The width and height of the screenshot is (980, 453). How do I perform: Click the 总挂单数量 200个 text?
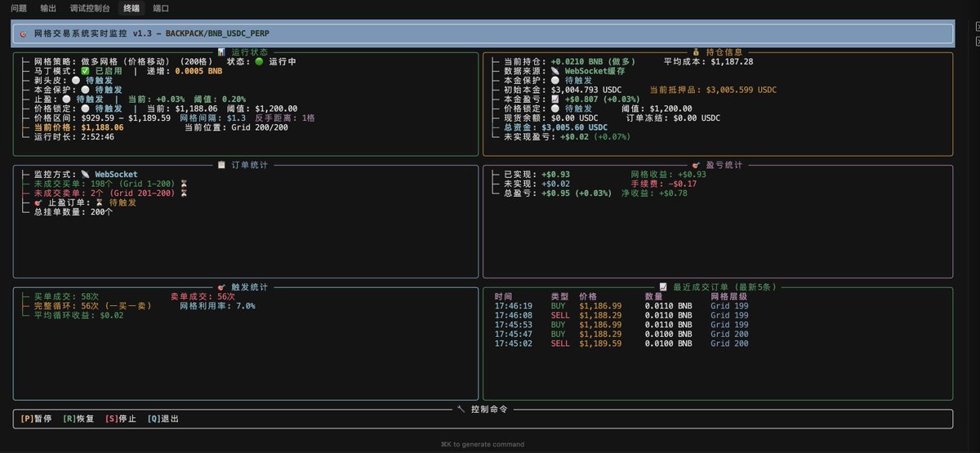(73, 212)
